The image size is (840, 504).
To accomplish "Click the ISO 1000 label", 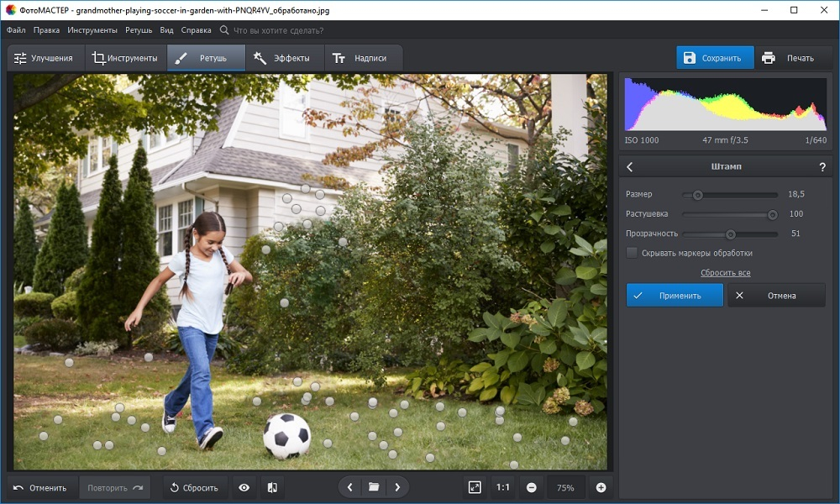I will (641, 139).
